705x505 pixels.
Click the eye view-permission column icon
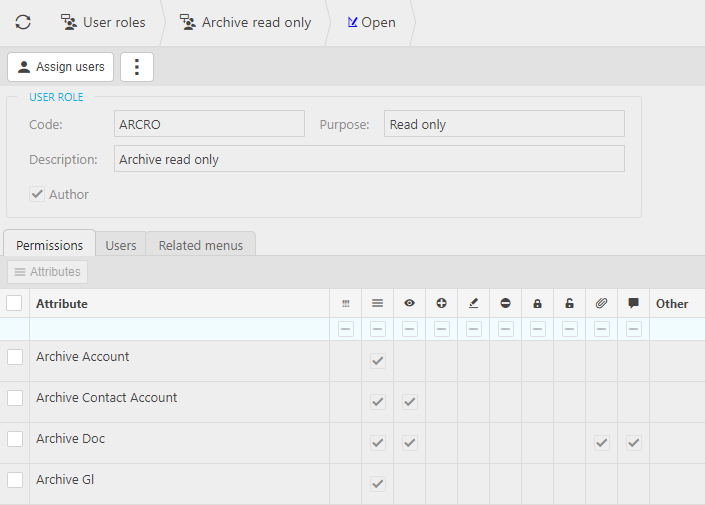click(409, 303)
